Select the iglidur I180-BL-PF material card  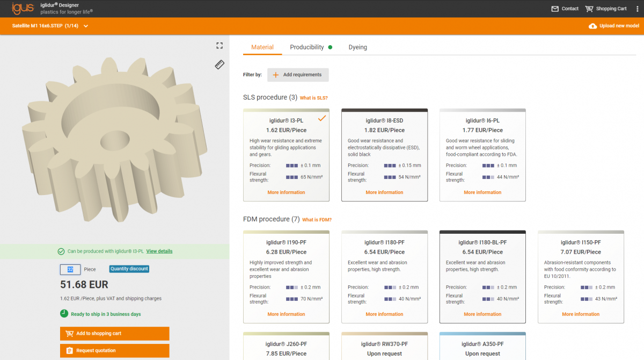(482, 277)
